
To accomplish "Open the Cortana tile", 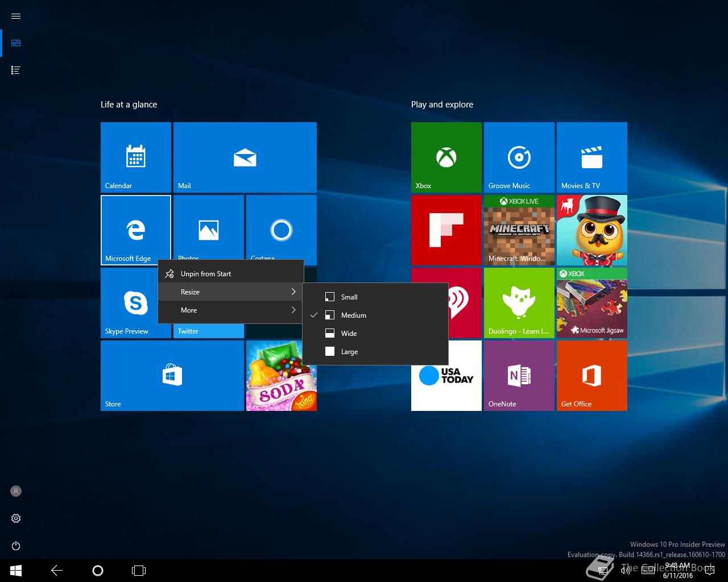I will point(282,227).
